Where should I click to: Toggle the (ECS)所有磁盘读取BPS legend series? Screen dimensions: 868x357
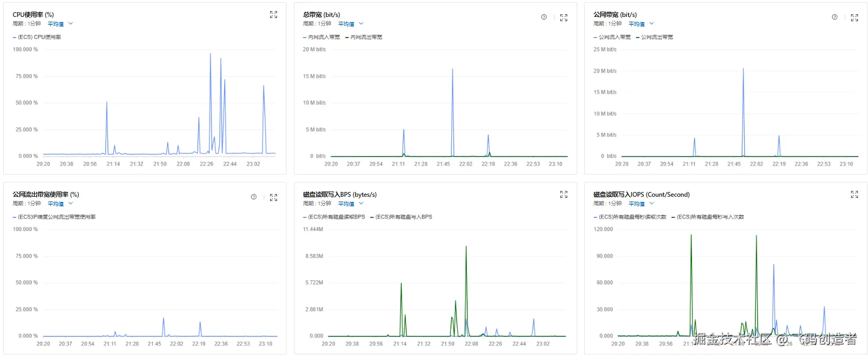pyautogui.click(x=334, y=217)
